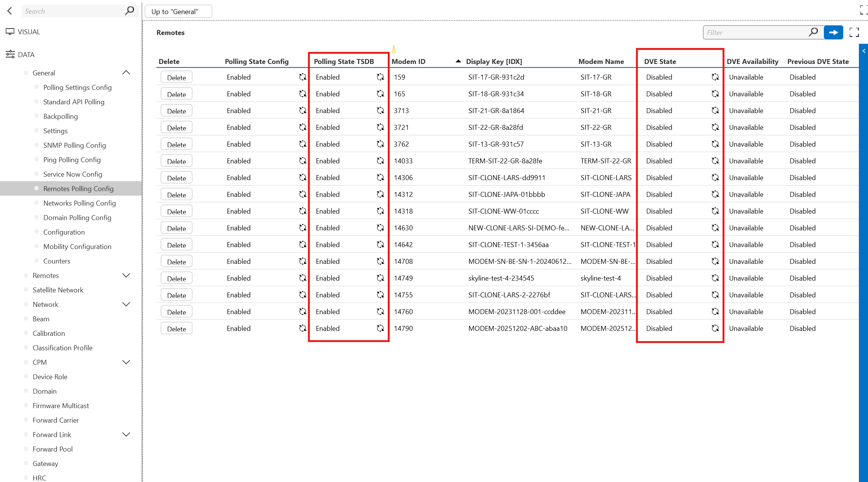
Task: Open VISUAL section monitor icon
Action: tap(10, 32)
